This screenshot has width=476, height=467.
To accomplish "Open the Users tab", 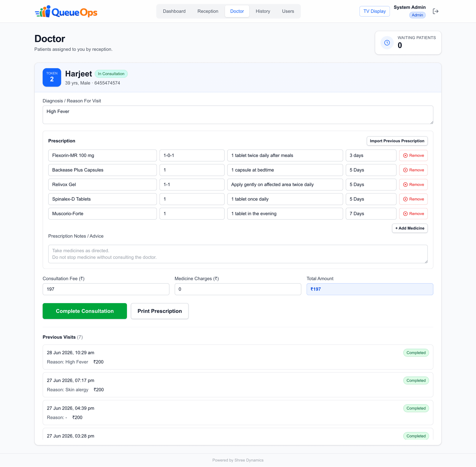I will tap(288, 11).
